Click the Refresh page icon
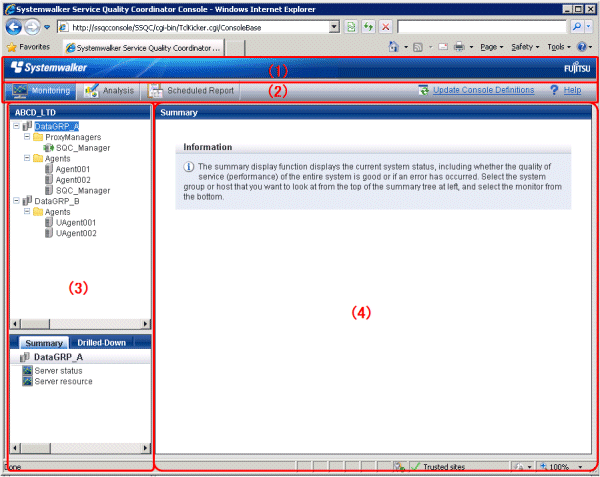 pyautogui.click(x=368, y=27)
